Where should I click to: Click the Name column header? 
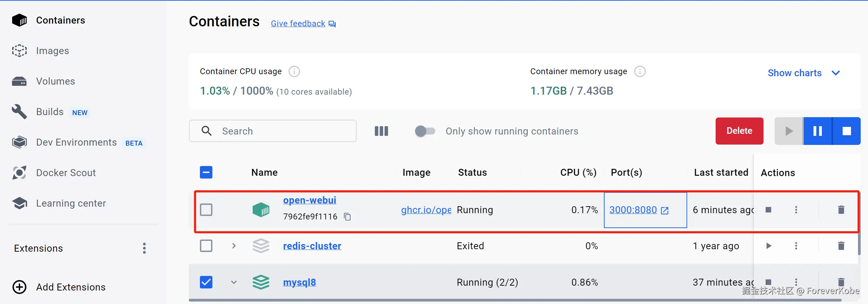264,173
